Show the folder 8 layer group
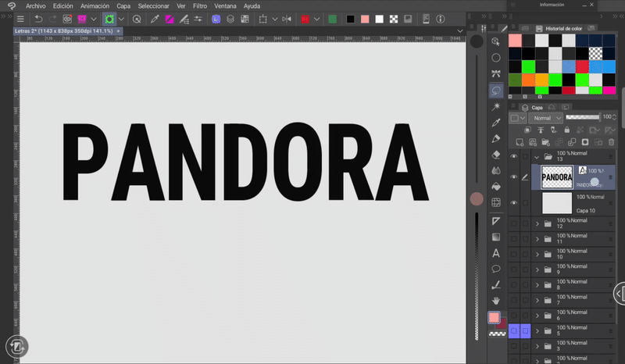 [x=514, y=285]
